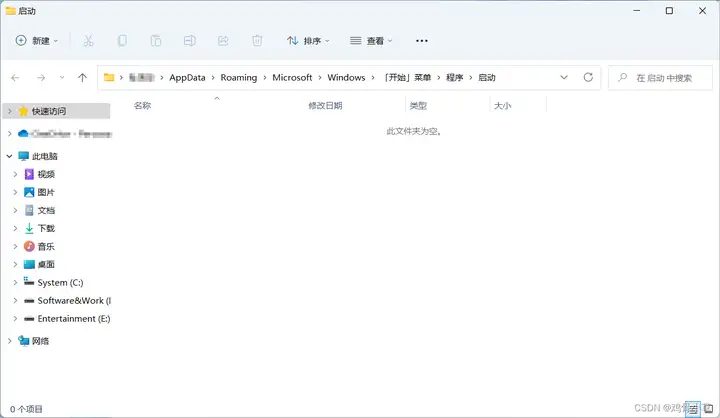Open recent locations dropdown chevron
The width and height of the screenshot is (720, 418).
(x=62, y=78)
